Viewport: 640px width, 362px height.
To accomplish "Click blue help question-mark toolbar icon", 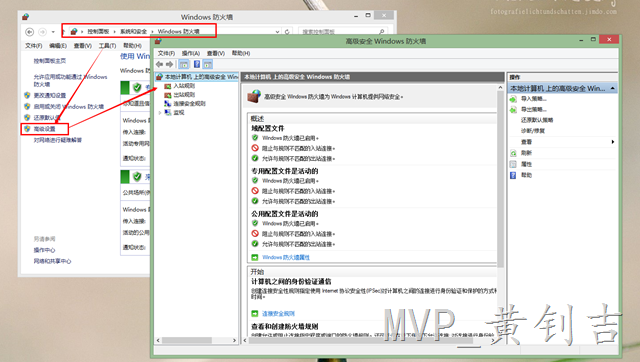I will point(197,64).
